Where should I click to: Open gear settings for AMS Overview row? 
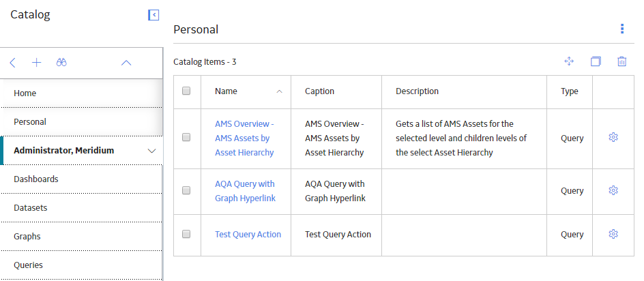click(613, 137)
